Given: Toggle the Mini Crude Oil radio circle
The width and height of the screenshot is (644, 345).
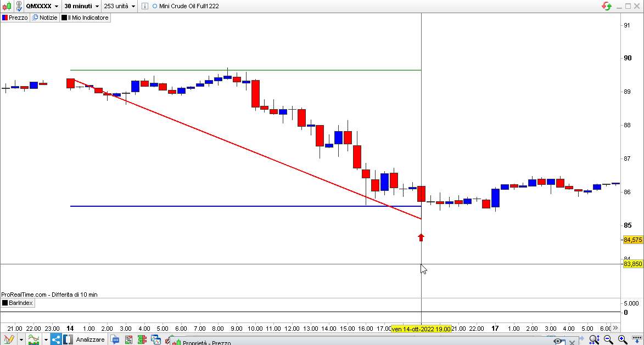Looking at the screenshot, I should (x=155, y=6).
